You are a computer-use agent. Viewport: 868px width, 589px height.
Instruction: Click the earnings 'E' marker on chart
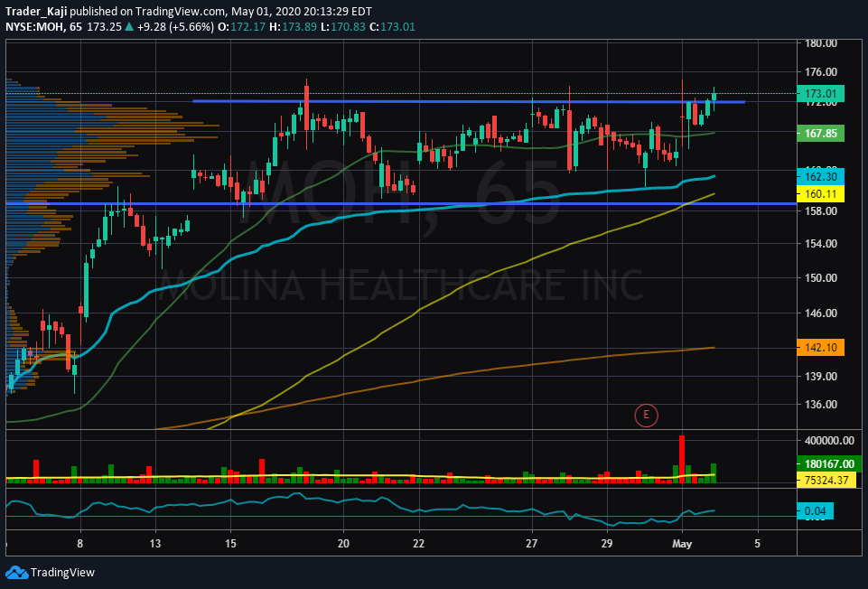click(x=646, y=415)
